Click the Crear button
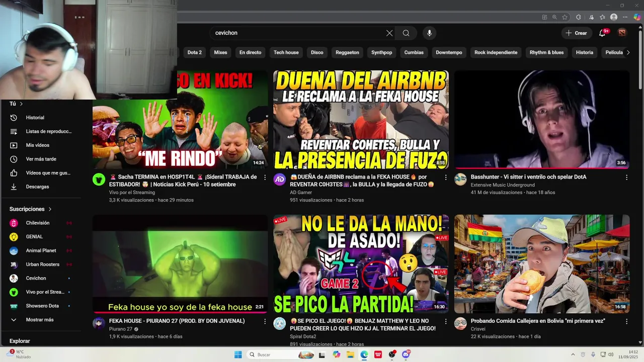 point(576,33)
